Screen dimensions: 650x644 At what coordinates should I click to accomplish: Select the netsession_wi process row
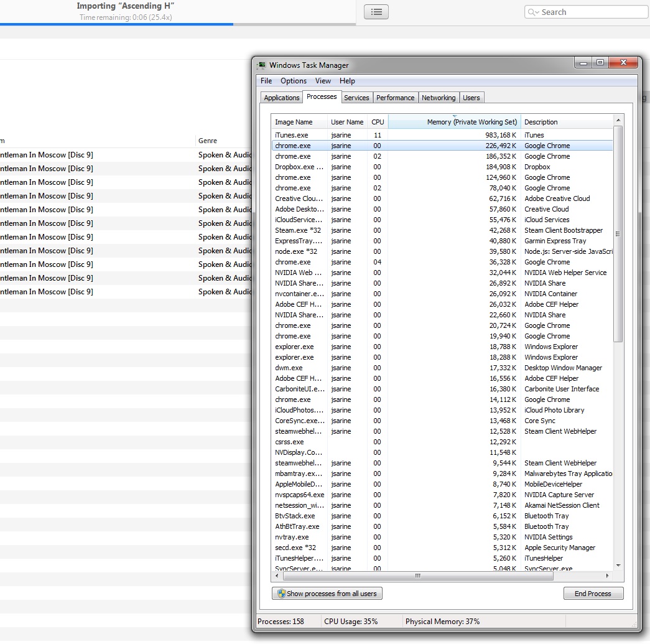442,505
